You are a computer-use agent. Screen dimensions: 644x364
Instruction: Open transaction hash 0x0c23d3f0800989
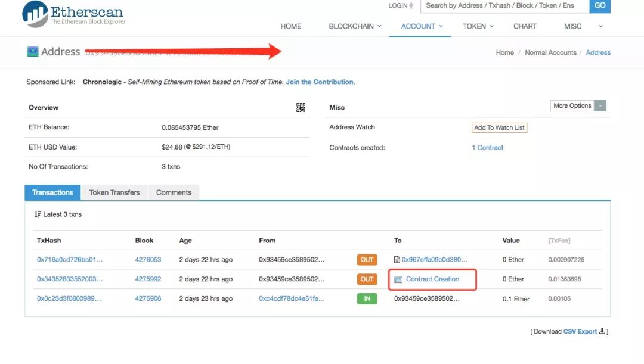(x=69, y=298)
